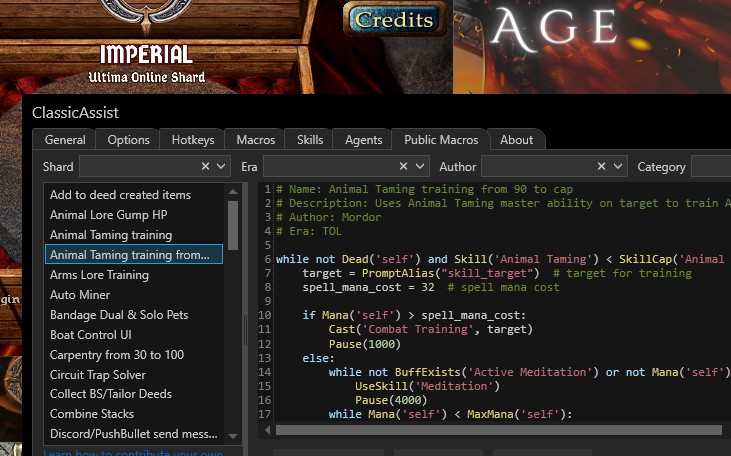
Task: Open the Agents tab
Action: point(363,140)
